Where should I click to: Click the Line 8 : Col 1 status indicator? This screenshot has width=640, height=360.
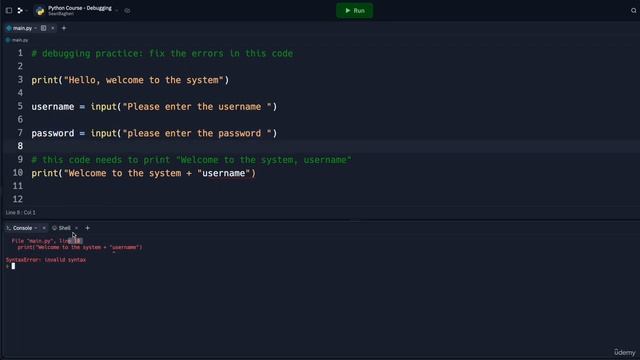tap(20, 213)
